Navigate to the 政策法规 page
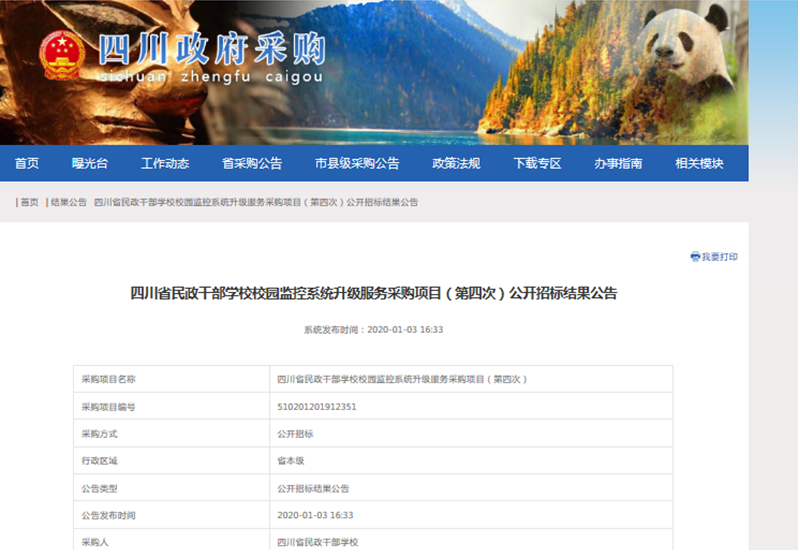Image resolution: width=800 pixels, height=556 pixels. point(456,164)
